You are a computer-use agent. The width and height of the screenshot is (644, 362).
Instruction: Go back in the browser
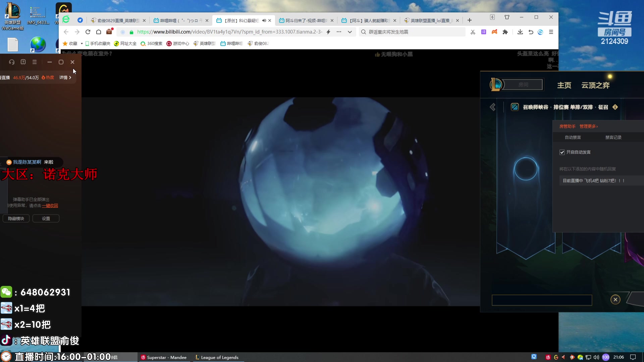coord(66,32)
